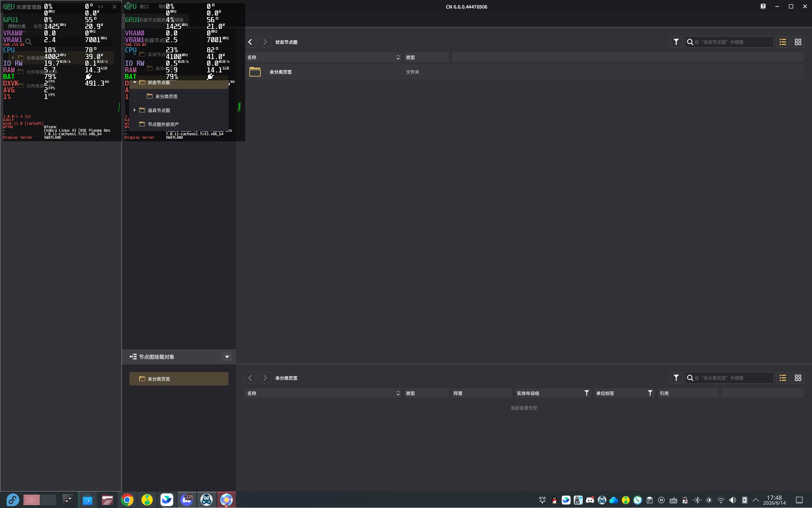Viewport: 812px width, 508px height.
Task: Click the lower 未分类页签 breadcrumb label
Action: pos(286,378)
